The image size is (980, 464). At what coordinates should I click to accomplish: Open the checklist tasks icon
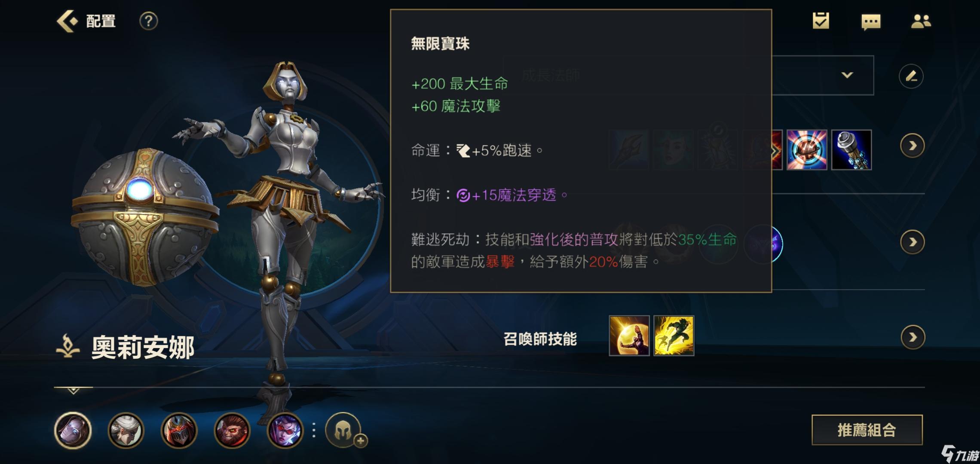coord(821,21)
